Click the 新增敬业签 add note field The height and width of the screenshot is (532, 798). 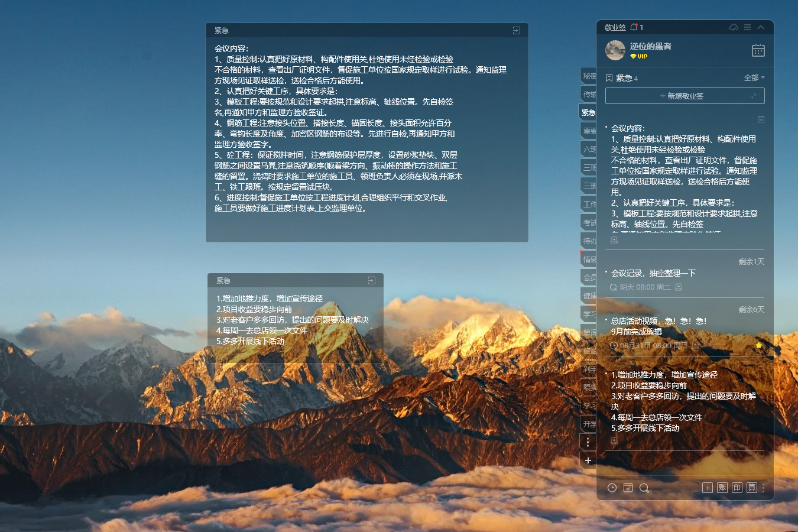(x=685, y=96)
